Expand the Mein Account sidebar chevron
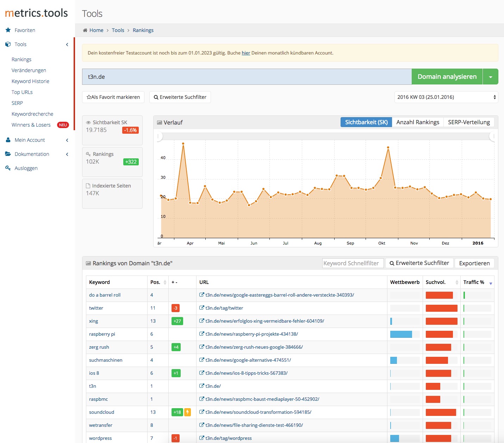This screenshot has height=443, width=504. [x=67, y=140]
